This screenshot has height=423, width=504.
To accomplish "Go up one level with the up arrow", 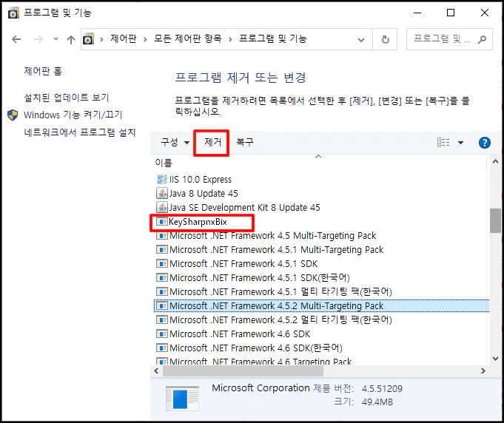I will [x=71, y=39].
